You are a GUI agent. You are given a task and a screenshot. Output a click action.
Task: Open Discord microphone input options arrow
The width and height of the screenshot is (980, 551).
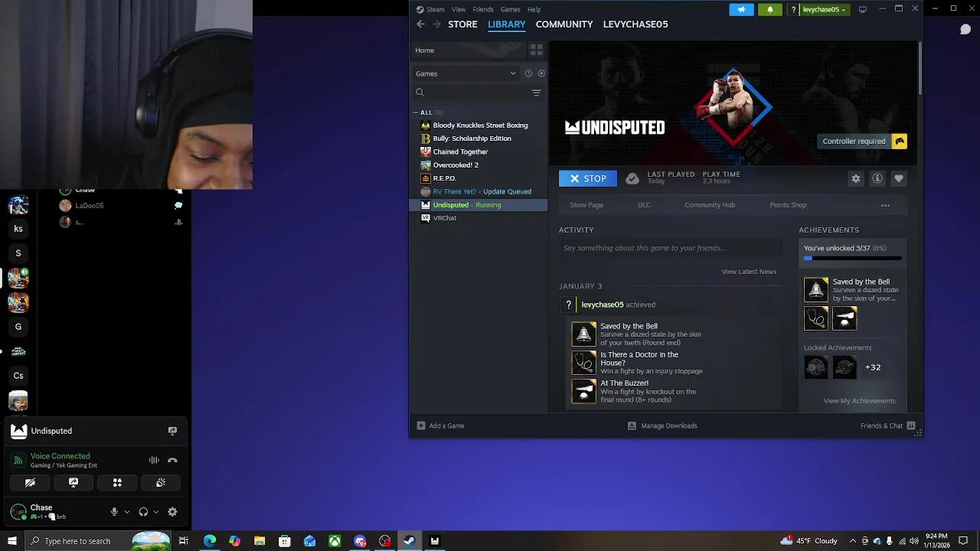[127, 512]
